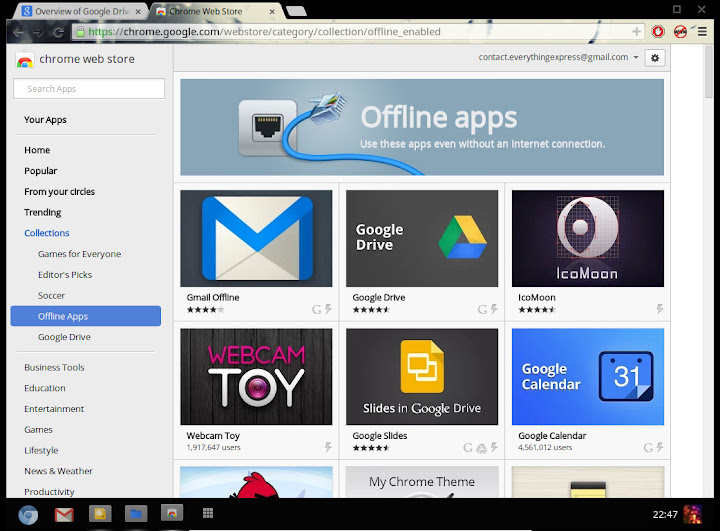Open the Chrome hamburger menu
720x531 pixels.
(702, 32)
